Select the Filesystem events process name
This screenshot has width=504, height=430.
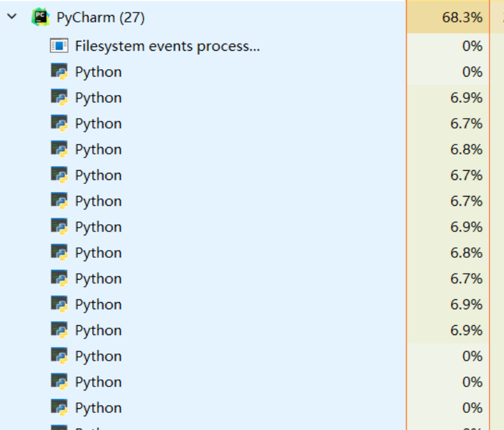167,46
